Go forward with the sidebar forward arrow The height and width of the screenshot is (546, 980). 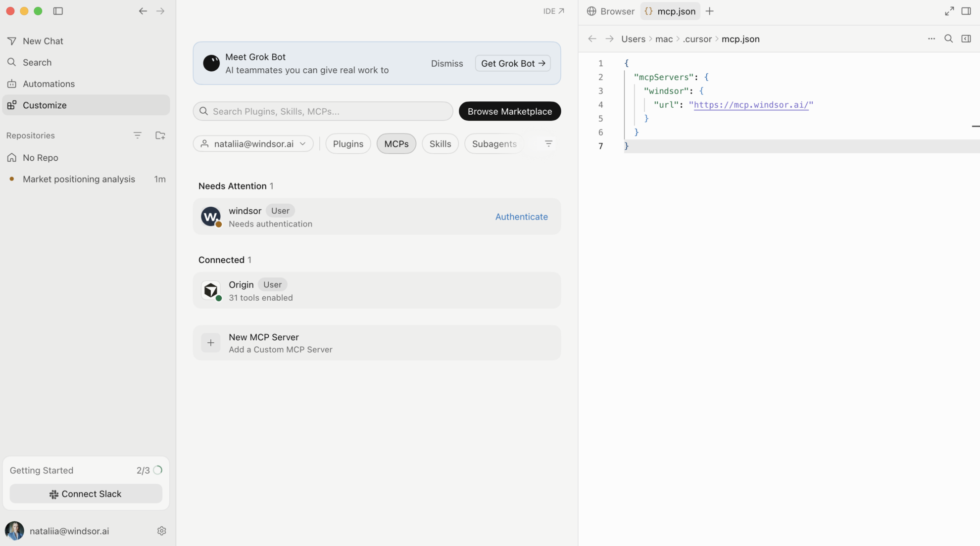[160, 11]
